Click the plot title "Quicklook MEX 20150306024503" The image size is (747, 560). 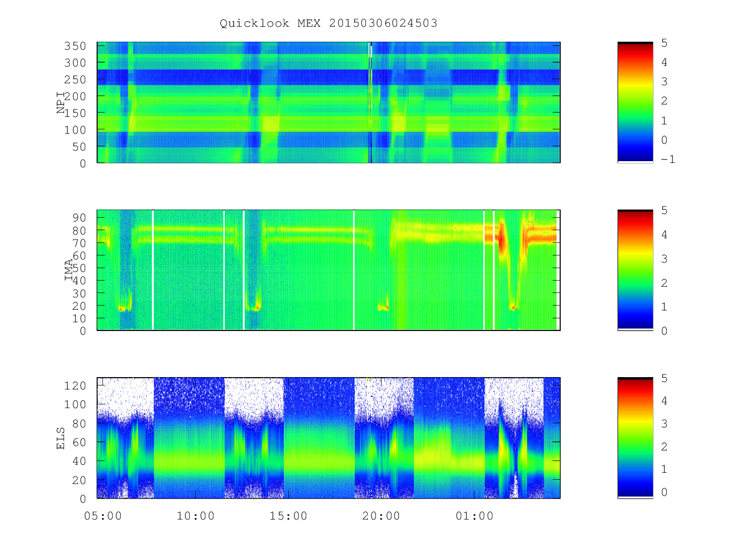[328, 24]
